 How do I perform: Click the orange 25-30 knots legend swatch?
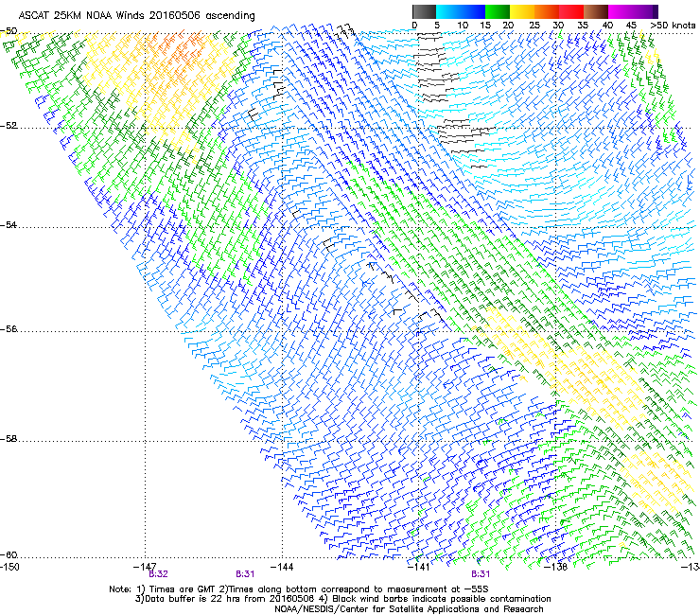(x=547, y=11)
